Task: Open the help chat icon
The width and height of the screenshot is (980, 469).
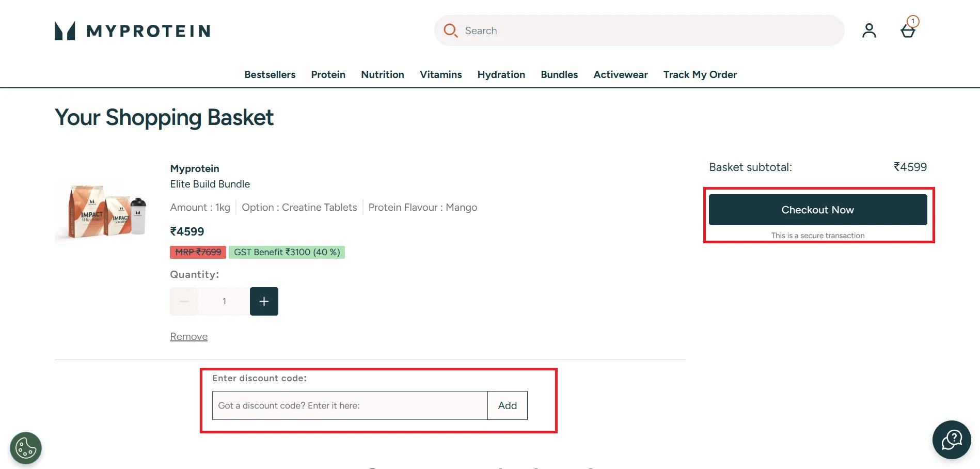Action: pos(951,440)
